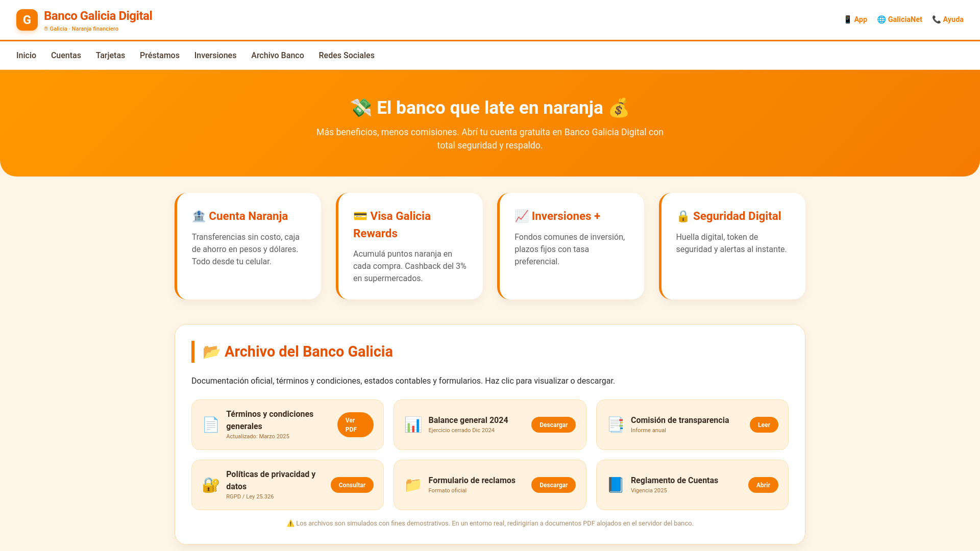This screenshot has height=551, width=980.
Task: Click Descargar for Formulario de reclamos
Action: tap(553, 485)
